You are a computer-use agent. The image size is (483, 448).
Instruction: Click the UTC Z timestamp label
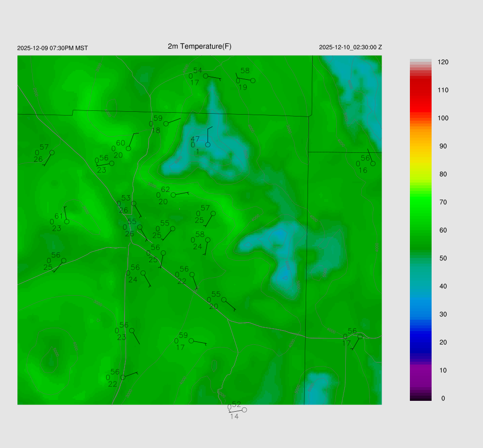pyautogui.click(x=350, y=48)
